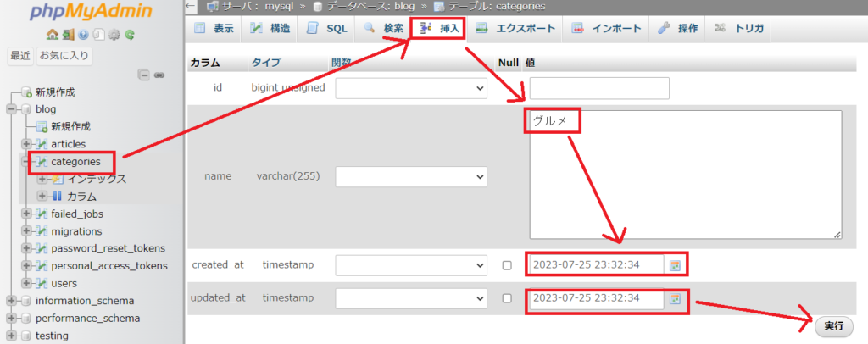Open calendar picker for created_at
This screenshot has height=344, width=868.
pyautogui.click(x=674, y=265)
